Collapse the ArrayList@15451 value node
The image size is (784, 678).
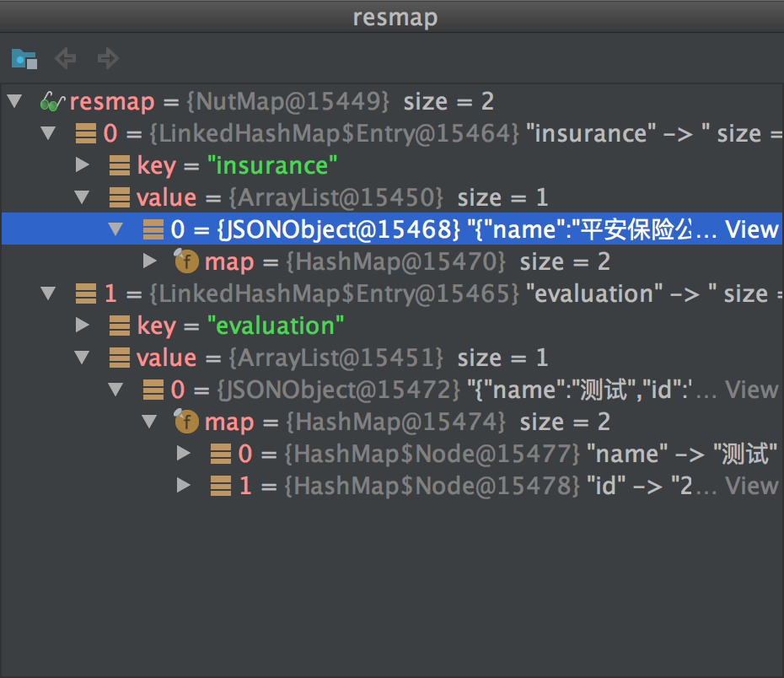(x=82, y=358)
